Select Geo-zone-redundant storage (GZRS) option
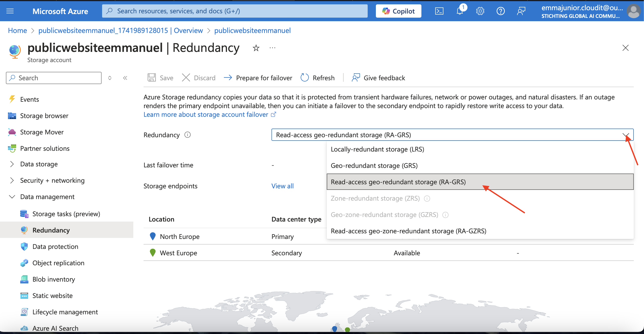The image size is (644, 334). (480, 215)
